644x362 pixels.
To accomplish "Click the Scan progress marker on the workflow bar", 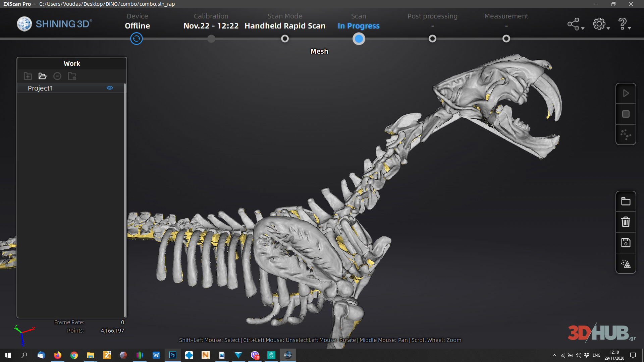I will click(x=359, y=39).
